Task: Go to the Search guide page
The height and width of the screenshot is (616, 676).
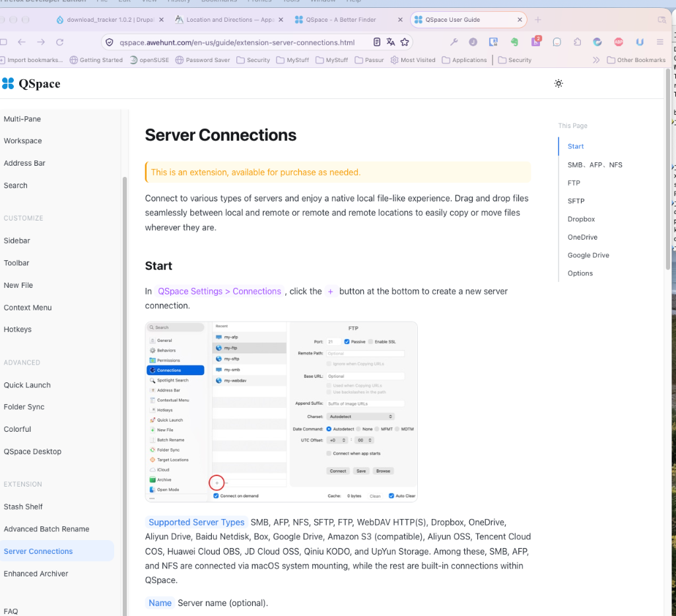Action: (x=16, y=186)
